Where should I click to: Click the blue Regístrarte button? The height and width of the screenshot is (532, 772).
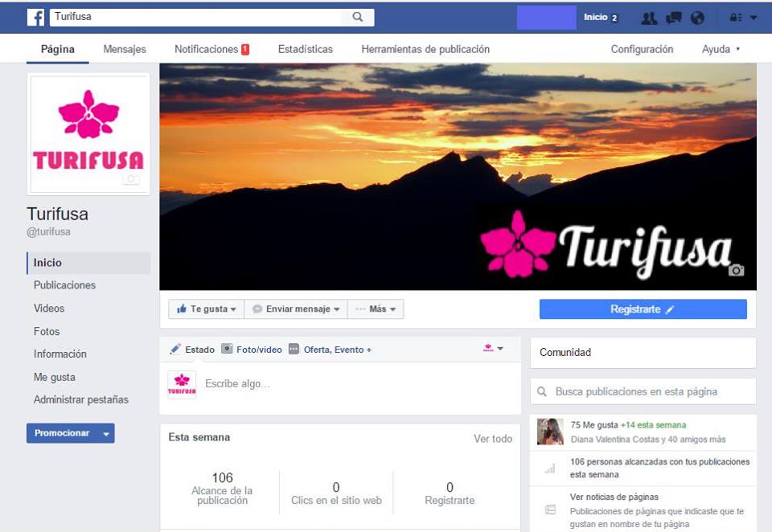click(643, 309)
